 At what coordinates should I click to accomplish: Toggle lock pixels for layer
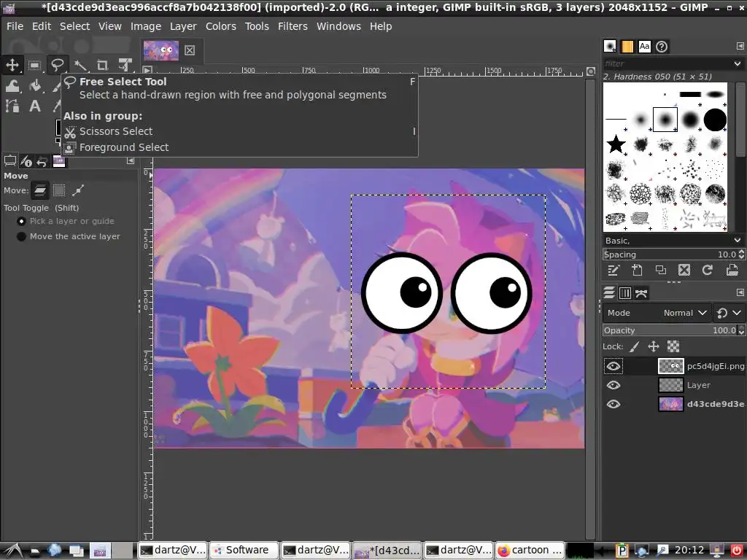634,346
